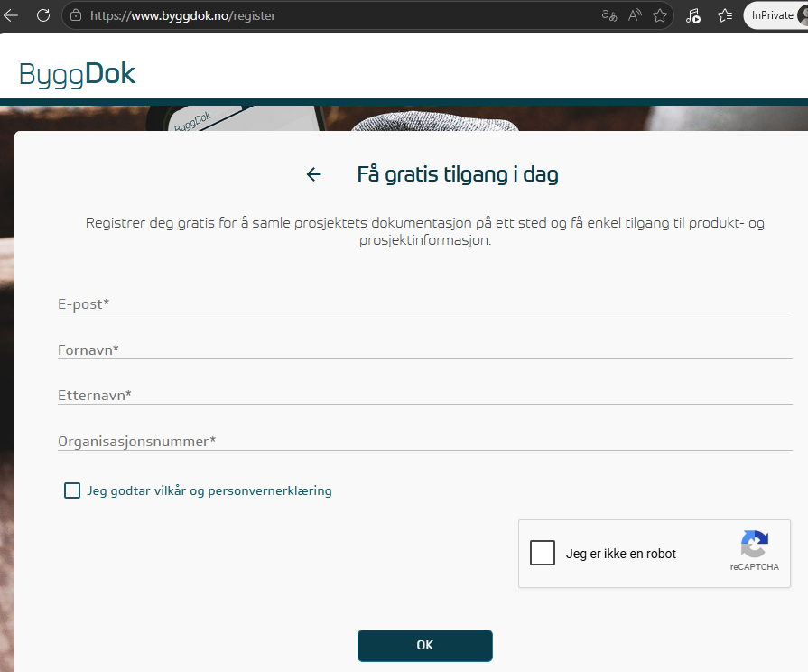Open the favorites list icon in the toolbar
The height and width of the screenshot is (672, 808).
[x=725, y=15]
